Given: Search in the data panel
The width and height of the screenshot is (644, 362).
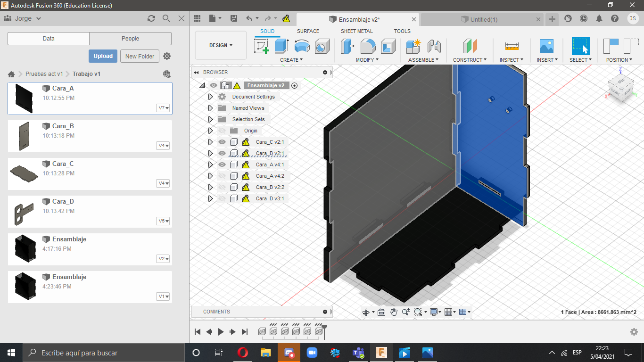Looking at the screenshot, I should 166,18.
